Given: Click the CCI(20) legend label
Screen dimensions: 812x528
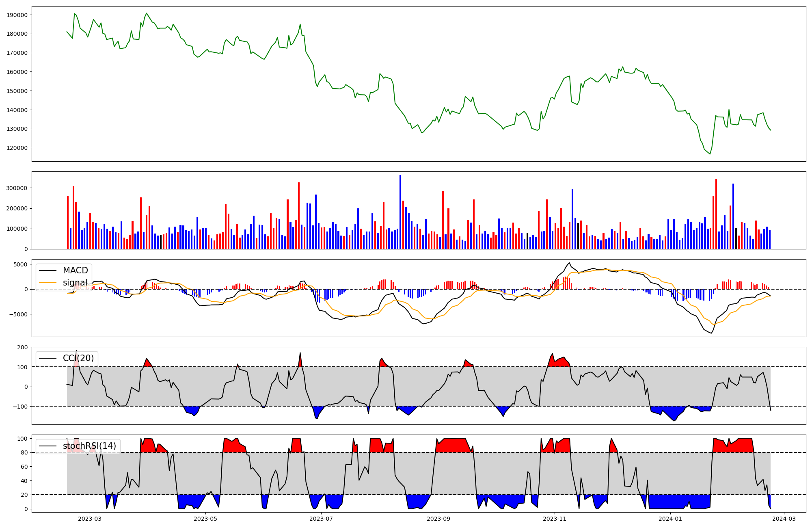Looking at the screenshot, I should [x=78, y=358].
